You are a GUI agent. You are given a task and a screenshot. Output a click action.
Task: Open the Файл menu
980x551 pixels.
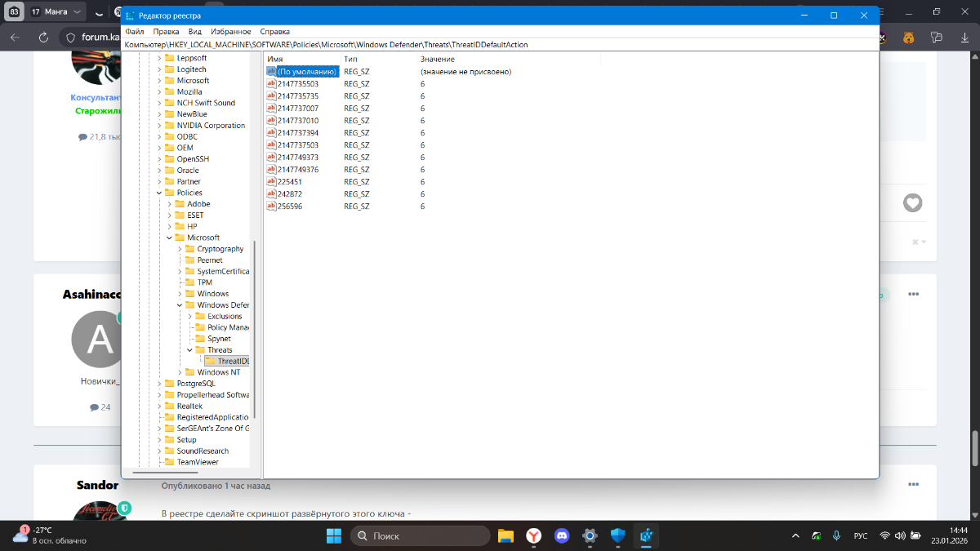pyautogui.click(x=135, y=31)
